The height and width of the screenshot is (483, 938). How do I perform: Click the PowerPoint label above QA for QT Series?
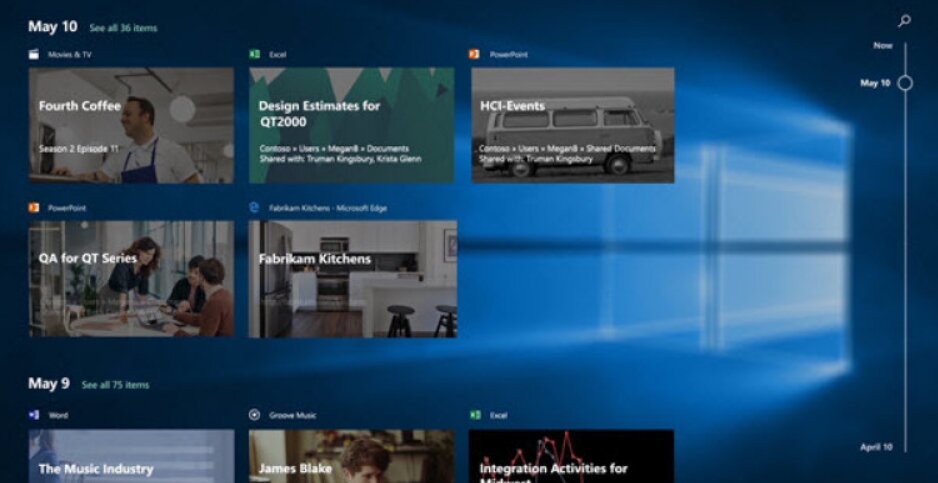point(67,208)
